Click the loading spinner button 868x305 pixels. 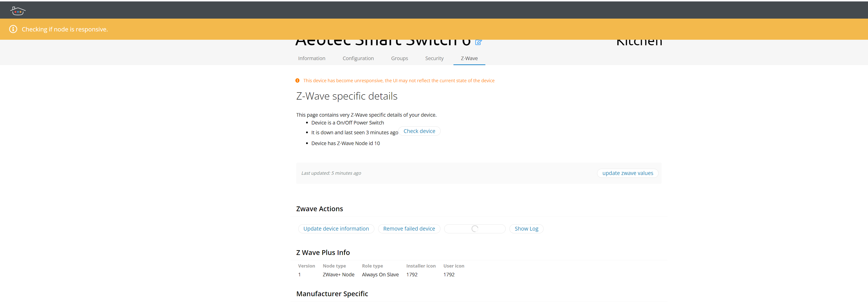(x=475, y=229)
